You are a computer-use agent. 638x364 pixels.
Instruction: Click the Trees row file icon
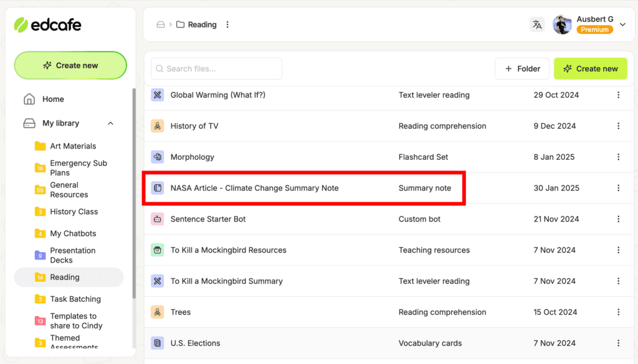pos(158,312)
